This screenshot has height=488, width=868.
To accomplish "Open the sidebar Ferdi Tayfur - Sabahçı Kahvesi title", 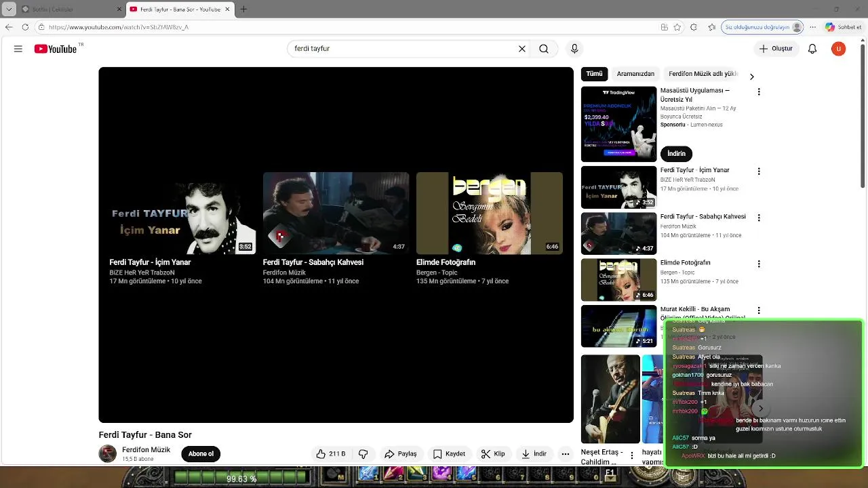I will coord(703,217).
